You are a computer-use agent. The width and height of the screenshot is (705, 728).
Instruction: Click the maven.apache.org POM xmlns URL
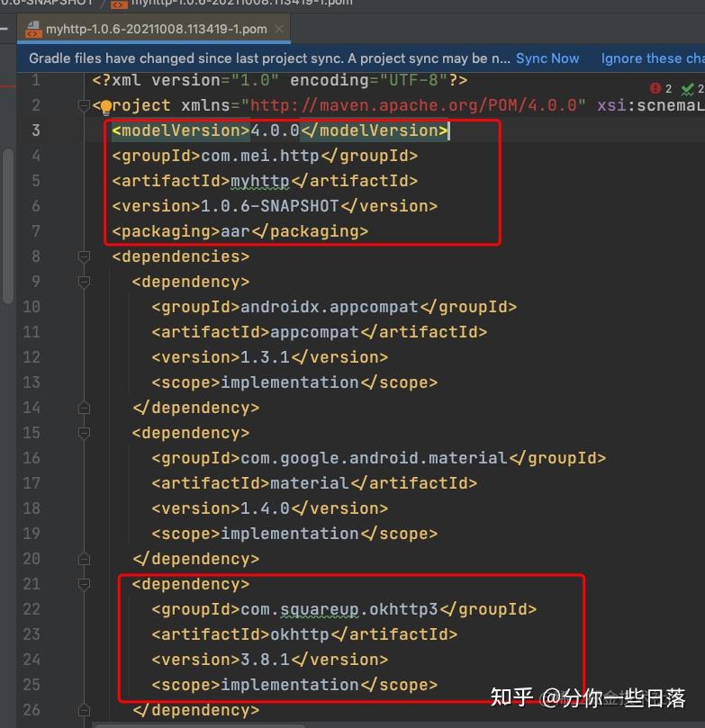413,105
